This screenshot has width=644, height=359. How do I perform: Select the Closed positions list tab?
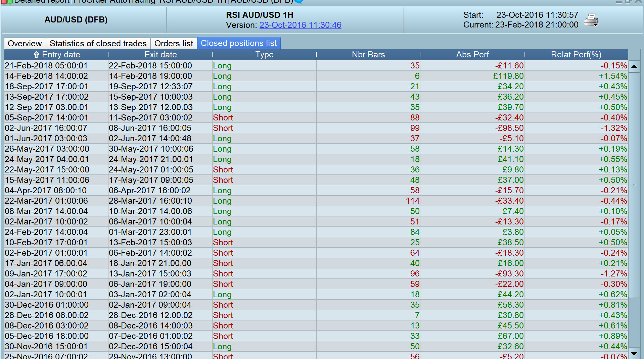(239, 43)
